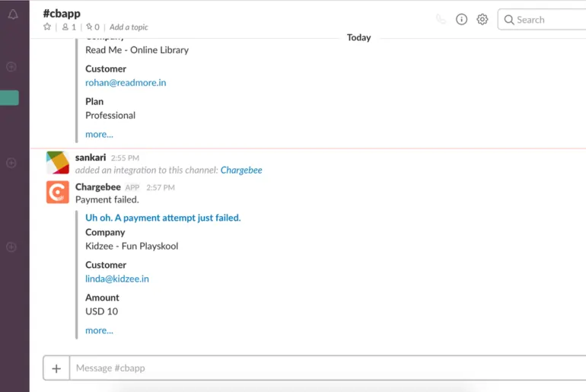Click the plus attachment button
The width and height of the screenshot is (586, 392).
pos(56,368)
